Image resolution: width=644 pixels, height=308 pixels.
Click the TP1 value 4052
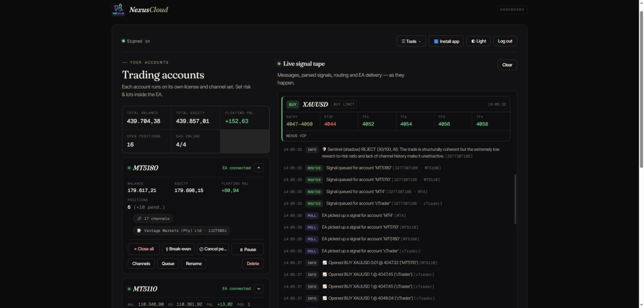pos(368,124)
